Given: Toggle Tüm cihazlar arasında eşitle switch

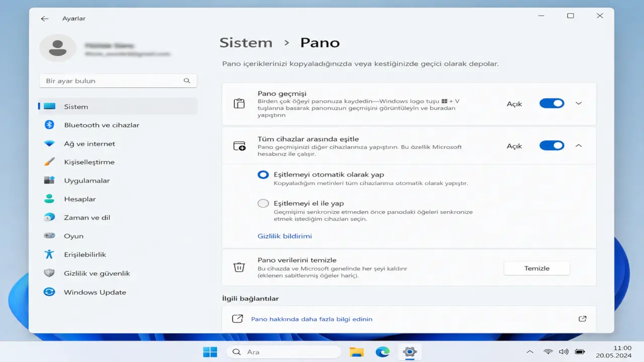Looking at the screenshot, I should pyautogui.click(x=552, y=145).
